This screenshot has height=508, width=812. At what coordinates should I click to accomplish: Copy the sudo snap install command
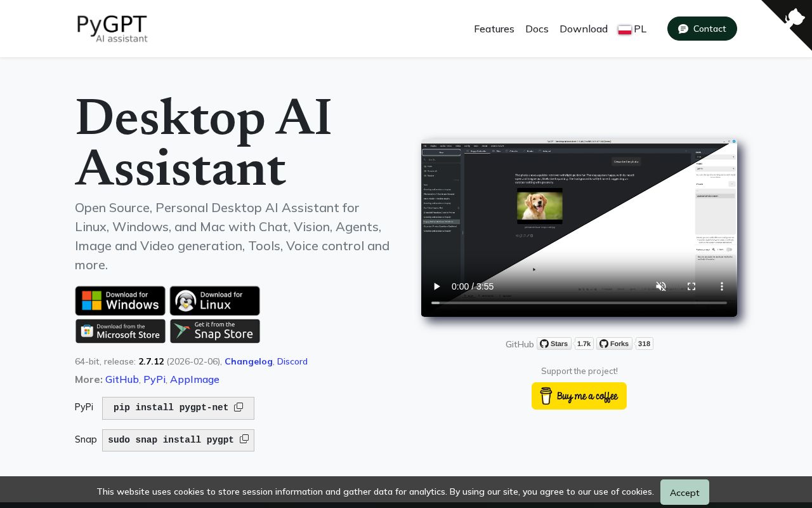(244, 439)
